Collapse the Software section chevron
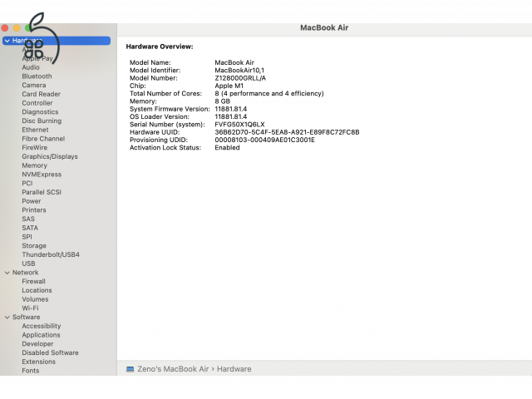532x399 pixels. (x=7, y=318)
